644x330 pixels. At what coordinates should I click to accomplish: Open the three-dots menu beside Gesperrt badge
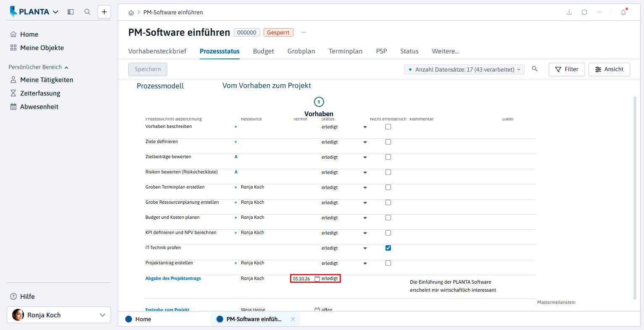304,32
